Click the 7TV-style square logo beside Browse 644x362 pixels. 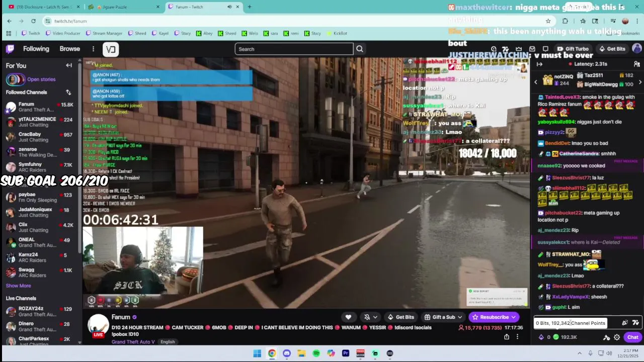(111, 49)
